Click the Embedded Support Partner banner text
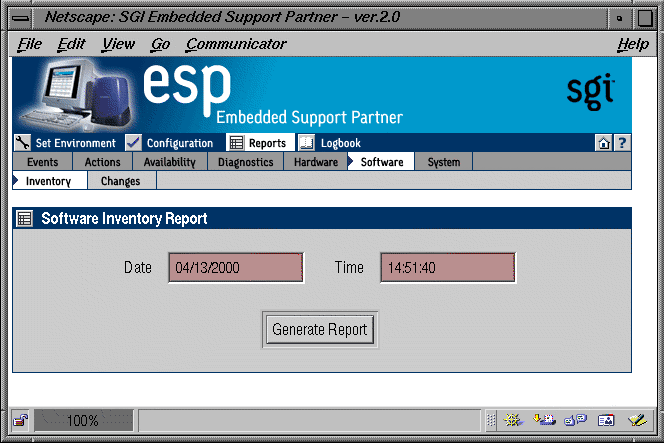 [309, 117]
